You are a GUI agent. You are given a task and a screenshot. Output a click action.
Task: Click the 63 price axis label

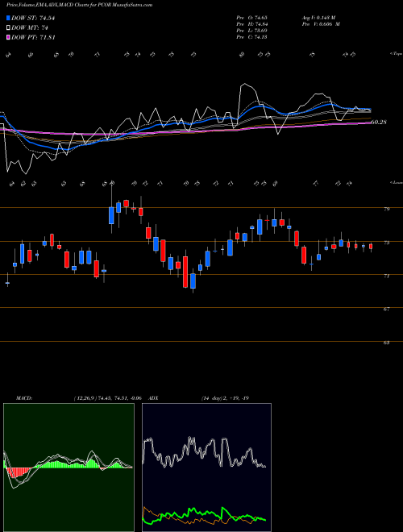click(386, 343)
